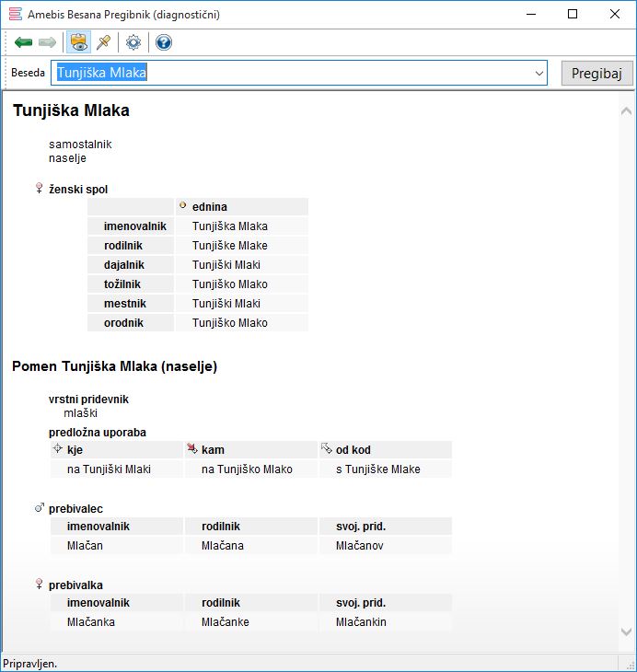Click the male symbol beside prebivalec
This screenshot has height=672, width=637.
[40, 508]
